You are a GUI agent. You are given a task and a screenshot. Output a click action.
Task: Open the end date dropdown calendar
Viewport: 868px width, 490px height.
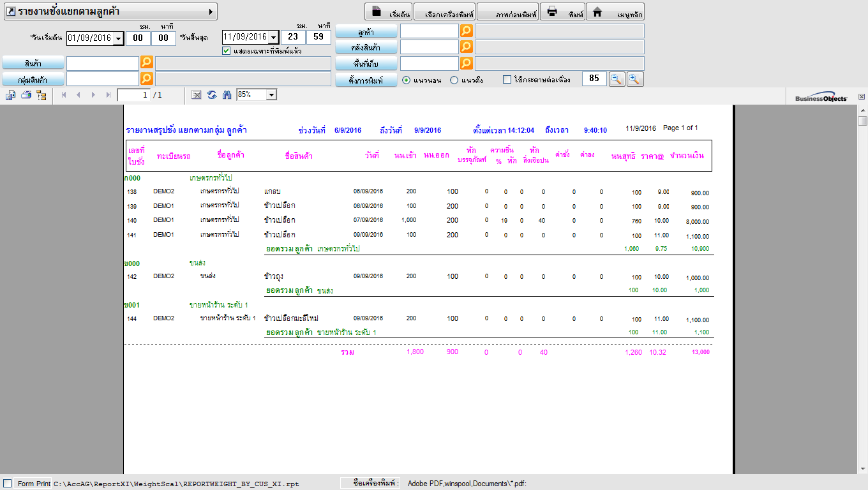[274, 38]
